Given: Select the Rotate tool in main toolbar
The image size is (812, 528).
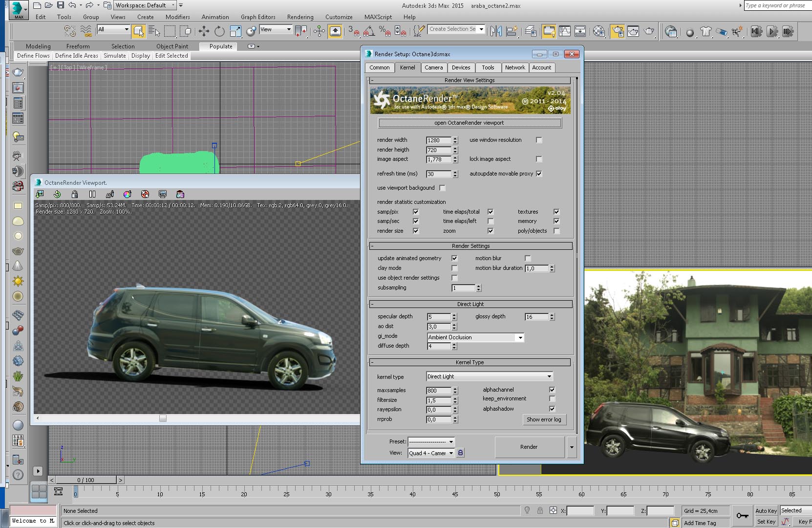Looking at the screenshot, I should pyautogui.click(x=219, y=31).
